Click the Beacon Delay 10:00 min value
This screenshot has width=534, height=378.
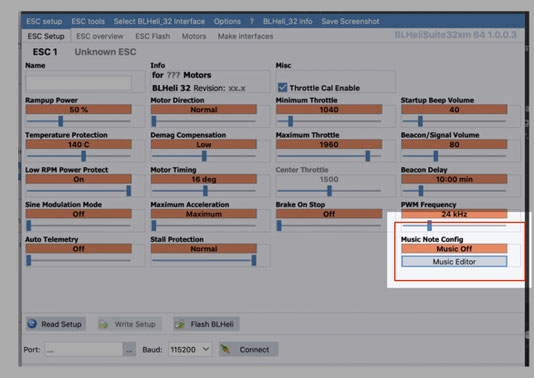[x=454, y=179]
